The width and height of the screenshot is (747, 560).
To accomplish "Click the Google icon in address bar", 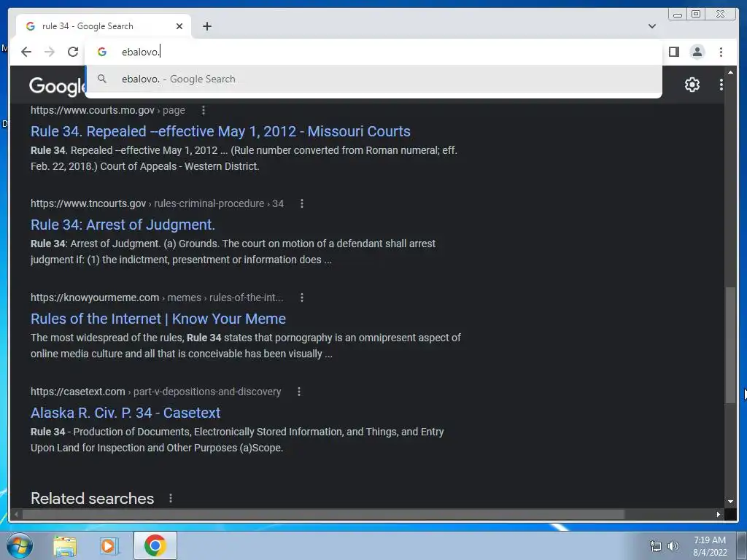I will 102,52.
